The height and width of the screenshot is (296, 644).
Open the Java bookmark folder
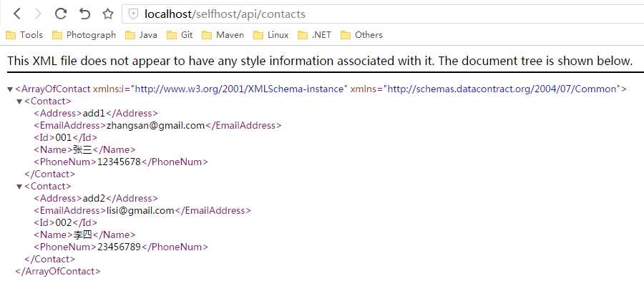[141, 35]
